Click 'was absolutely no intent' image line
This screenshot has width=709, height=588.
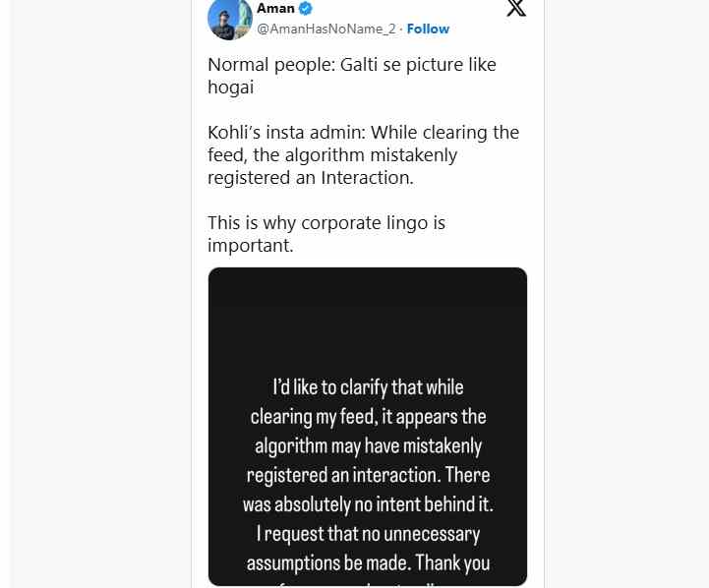[368, 504]
